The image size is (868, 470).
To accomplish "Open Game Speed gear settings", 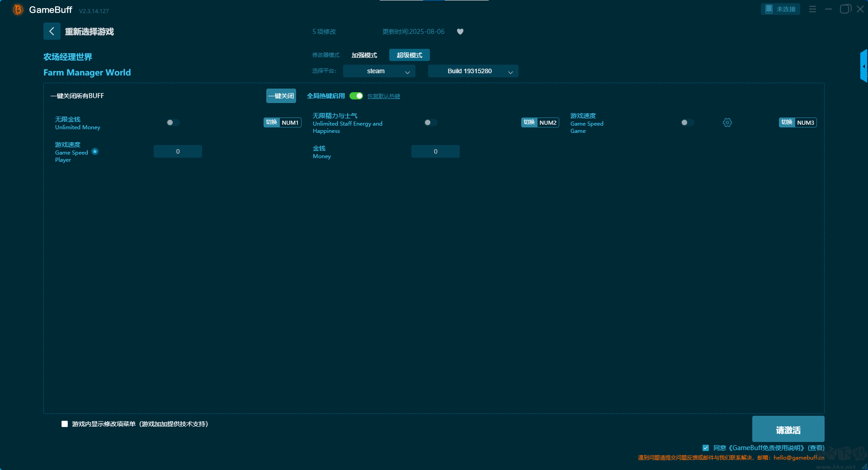I will pyautogui.click(x=727, y=122).
